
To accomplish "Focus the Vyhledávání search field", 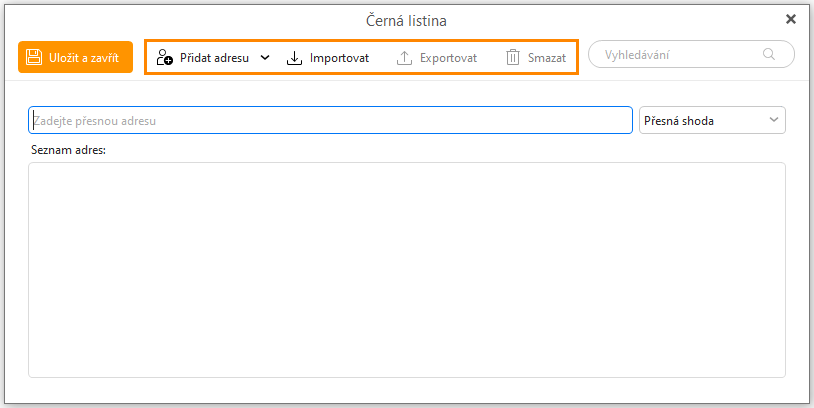I will (680, 55).
